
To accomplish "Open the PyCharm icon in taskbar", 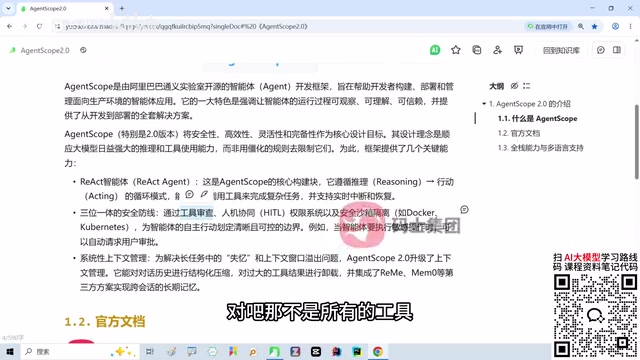I will coord(357,351).
